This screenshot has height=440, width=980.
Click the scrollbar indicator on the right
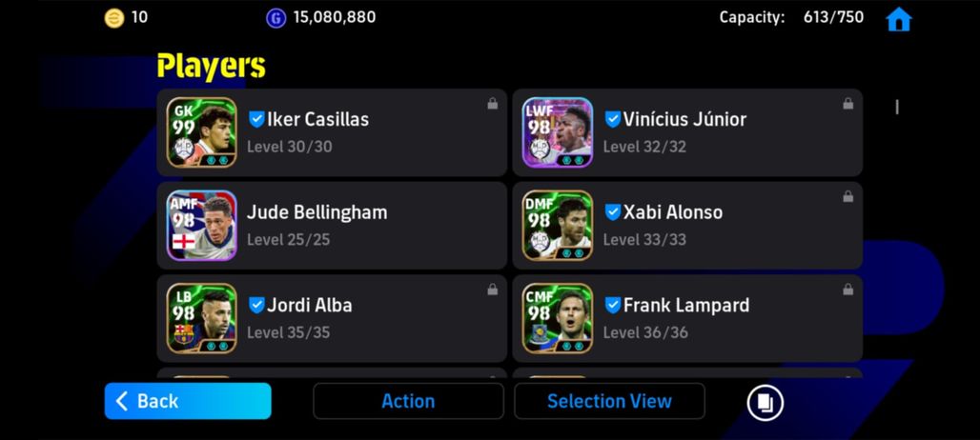(897, 108)
